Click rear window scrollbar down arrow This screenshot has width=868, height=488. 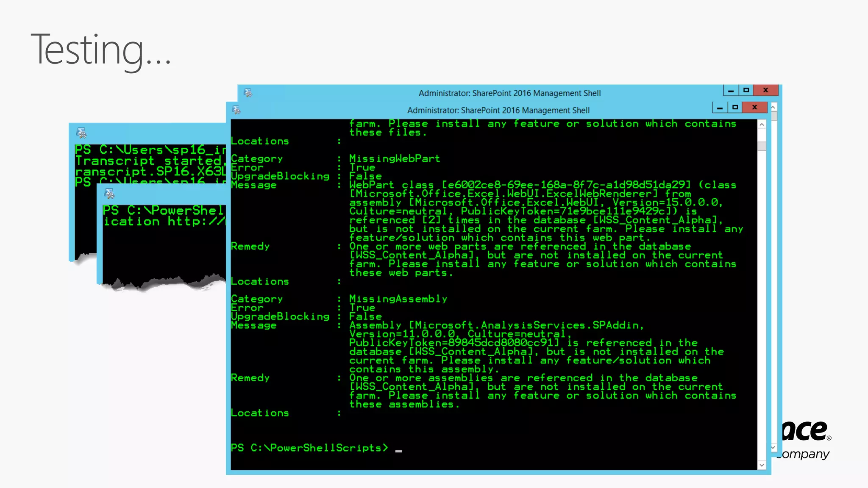click(773, 448)
